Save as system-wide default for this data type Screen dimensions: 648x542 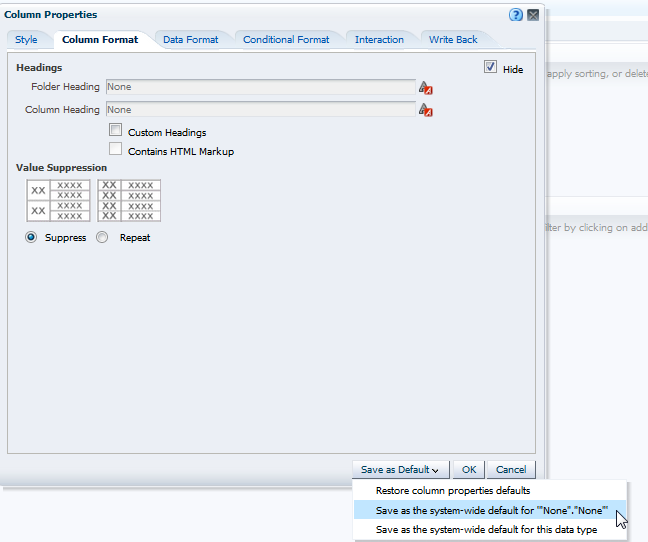490,530
